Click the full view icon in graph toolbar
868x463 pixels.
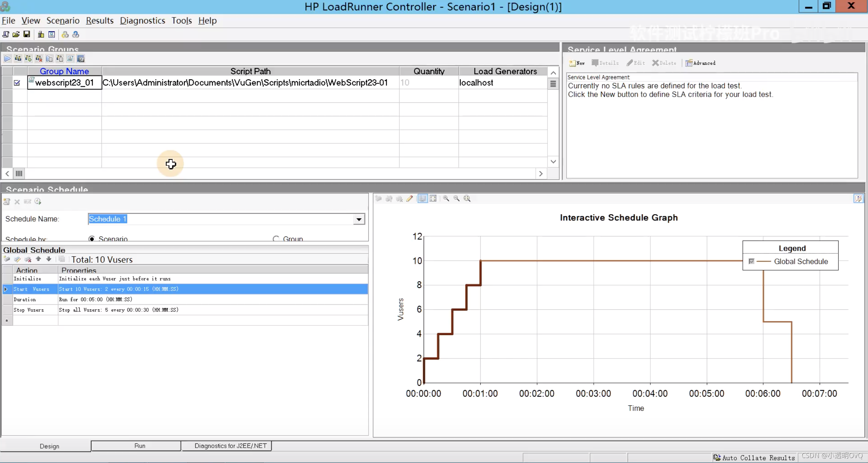433,198
